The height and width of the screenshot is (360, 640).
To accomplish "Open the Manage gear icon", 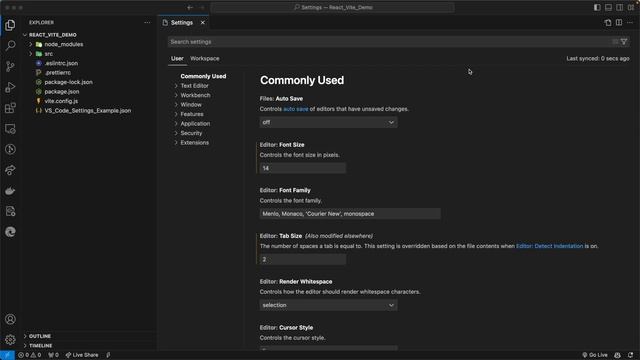I will tap(10, 339).
